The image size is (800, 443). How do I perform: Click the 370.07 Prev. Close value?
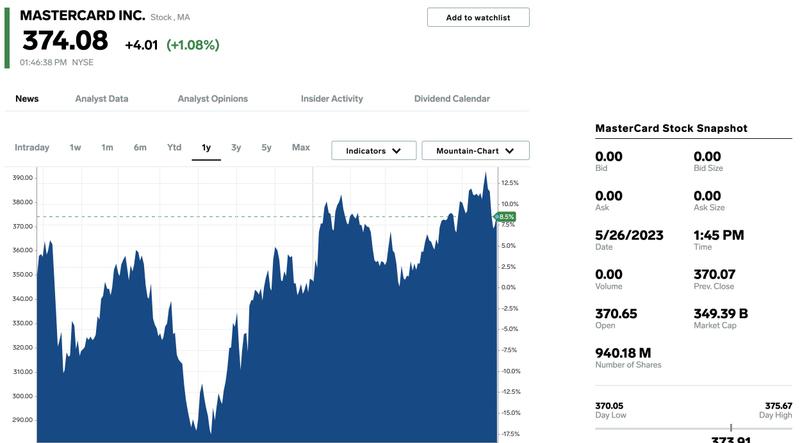714,275
